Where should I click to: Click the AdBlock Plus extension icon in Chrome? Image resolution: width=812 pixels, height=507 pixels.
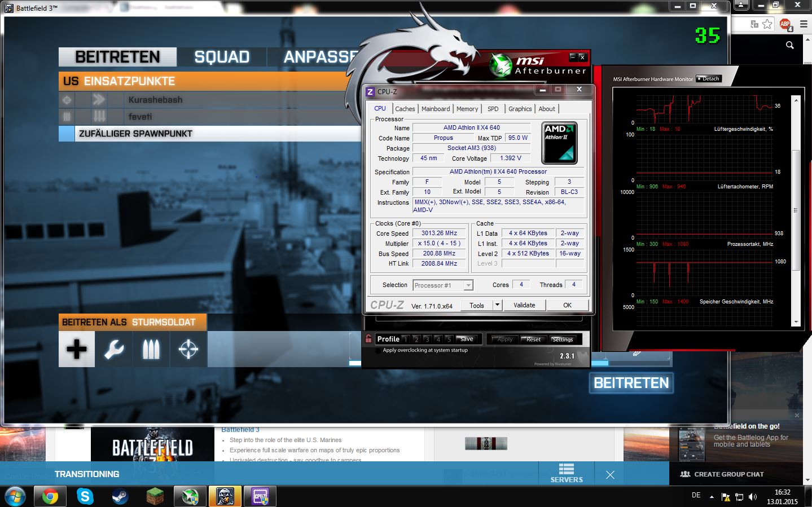[785, 24]
